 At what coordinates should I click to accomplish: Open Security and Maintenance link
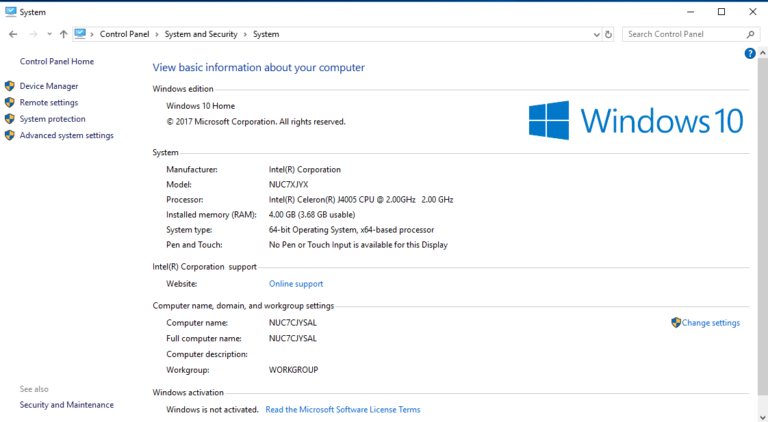click(67, 405)
